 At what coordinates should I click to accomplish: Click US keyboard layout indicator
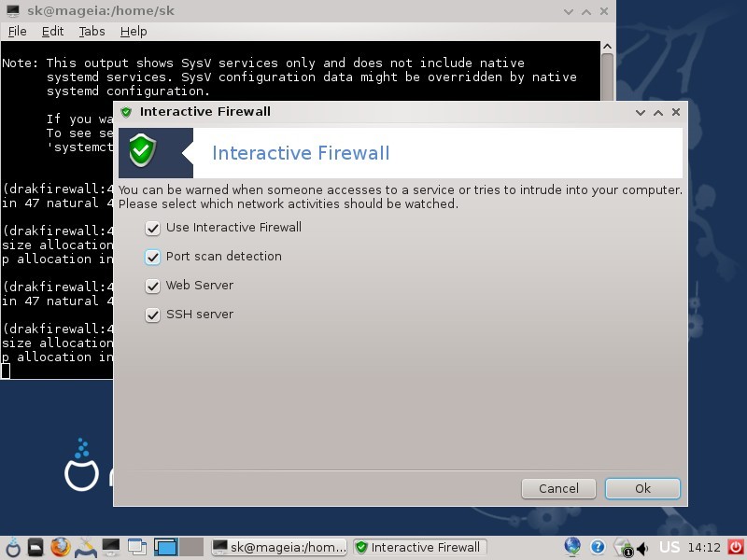pos(669,547)
